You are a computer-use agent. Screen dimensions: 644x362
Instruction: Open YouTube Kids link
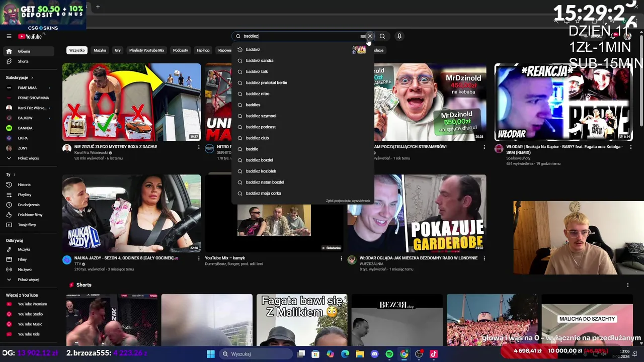tap(29, 334)
